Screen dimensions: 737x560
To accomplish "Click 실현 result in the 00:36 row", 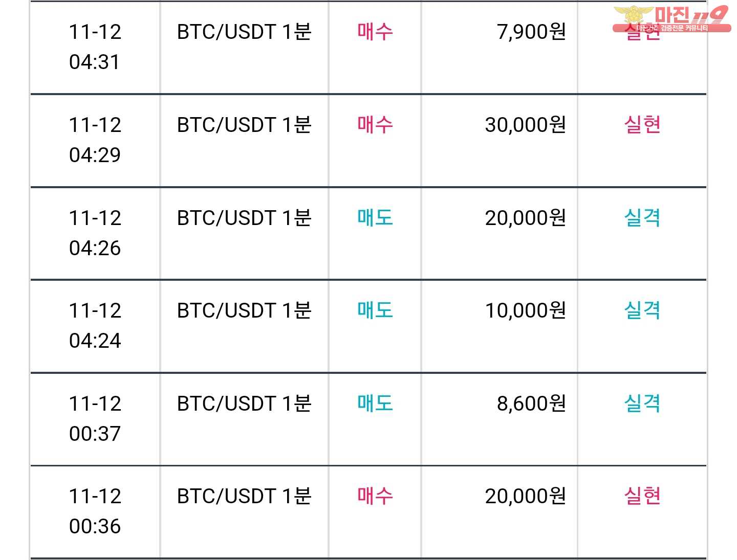I will pyautogui.click(x=642, y=496).
